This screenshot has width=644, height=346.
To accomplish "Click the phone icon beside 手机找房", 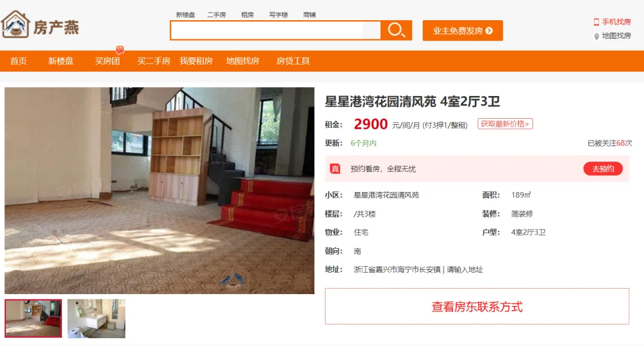I will click(x=596, y=22).
